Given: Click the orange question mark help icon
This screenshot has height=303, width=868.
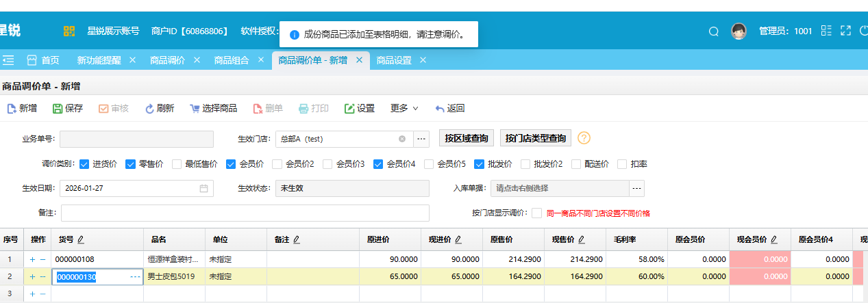Looking at the screenshot, I should [584, 138].
